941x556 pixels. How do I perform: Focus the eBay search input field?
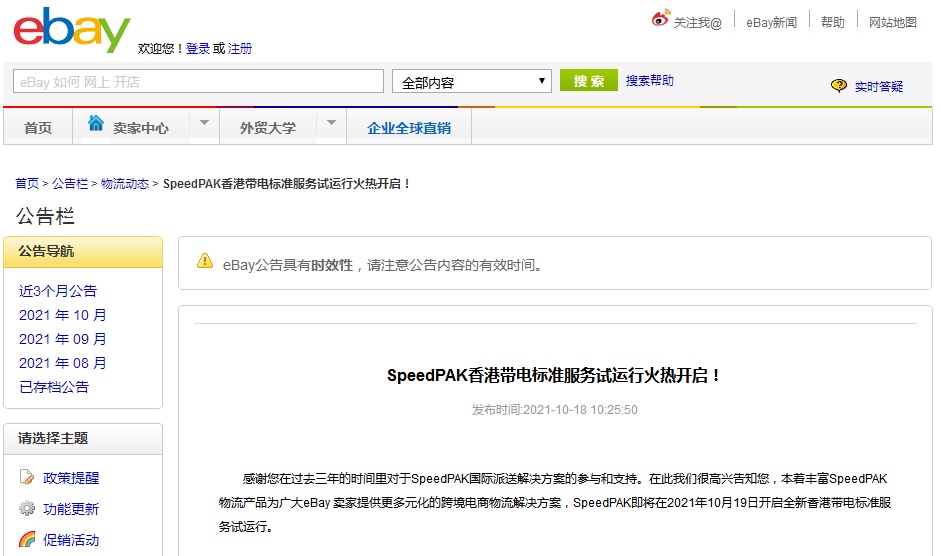pyautogui.click(x=198, y=81)
